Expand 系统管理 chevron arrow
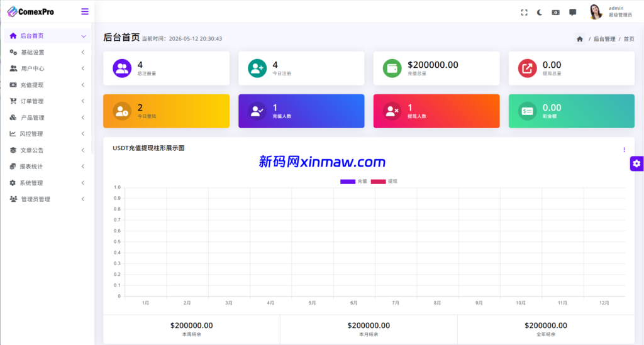The image size is (644, 345). (83, 183)
